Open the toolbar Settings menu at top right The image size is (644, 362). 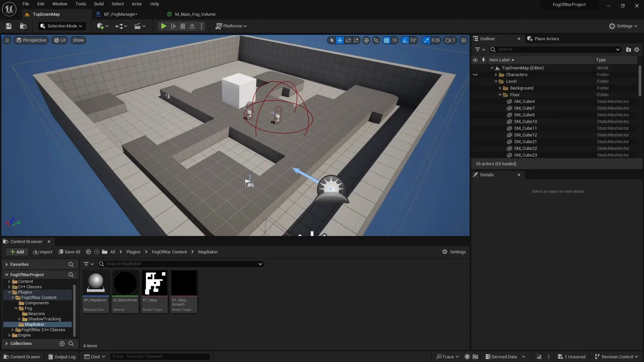(x=623, y=26)
